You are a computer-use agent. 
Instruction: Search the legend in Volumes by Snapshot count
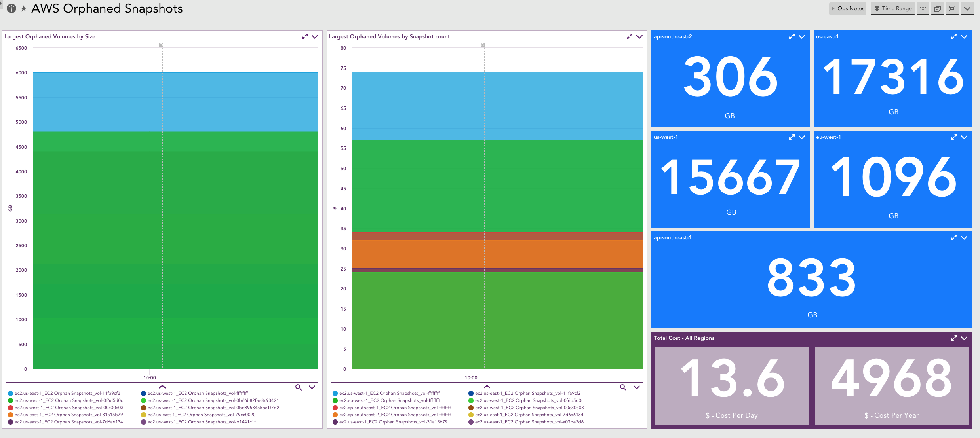[623, 387]
